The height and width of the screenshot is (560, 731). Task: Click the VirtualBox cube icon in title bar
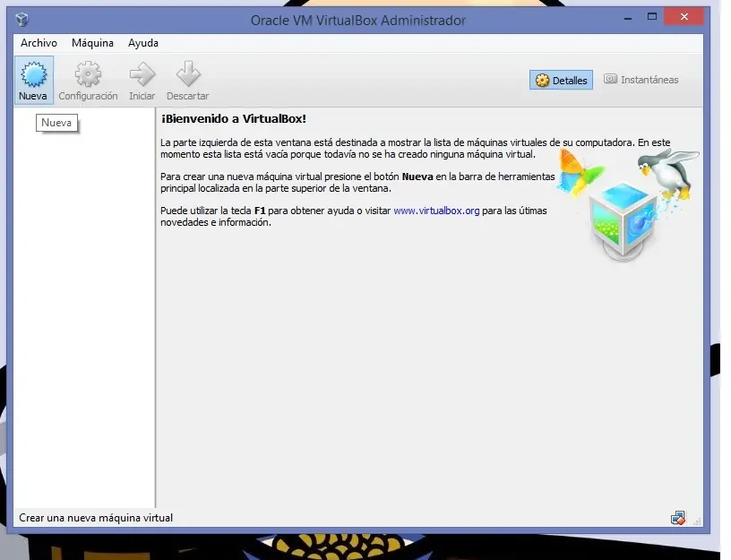pos(21,20)
